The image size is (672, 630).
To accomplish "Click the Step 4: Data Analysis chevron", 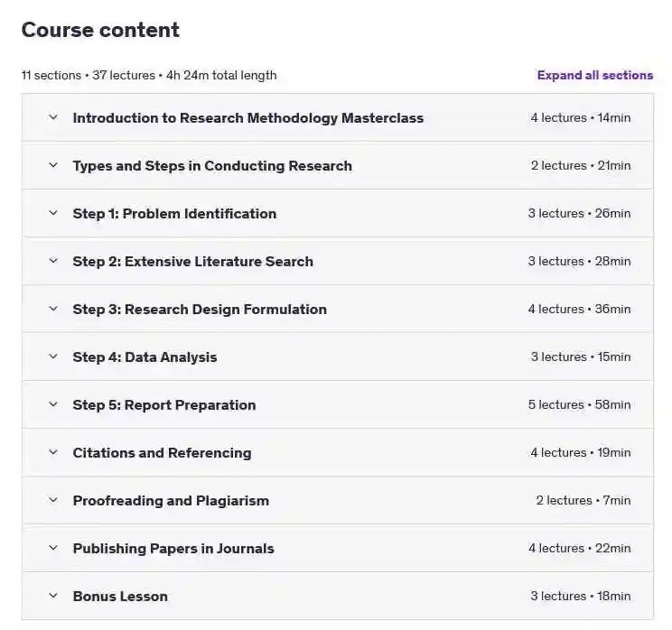I will pos(53,357).
